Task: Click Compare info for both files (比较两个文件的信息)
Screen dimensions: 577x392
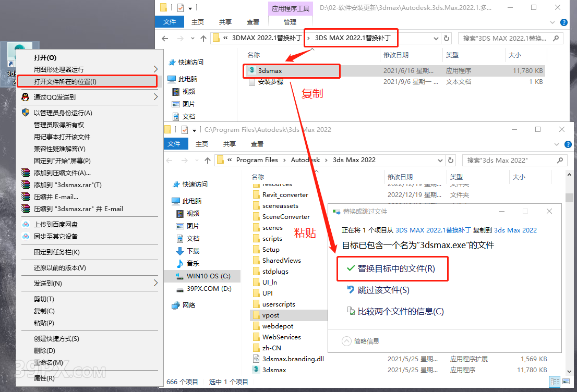Action: (395, 312)
